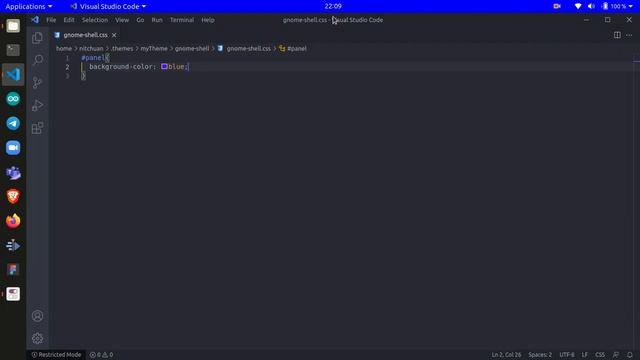
Task: Open Run and Debug view
Action: [x=38, y=105]
